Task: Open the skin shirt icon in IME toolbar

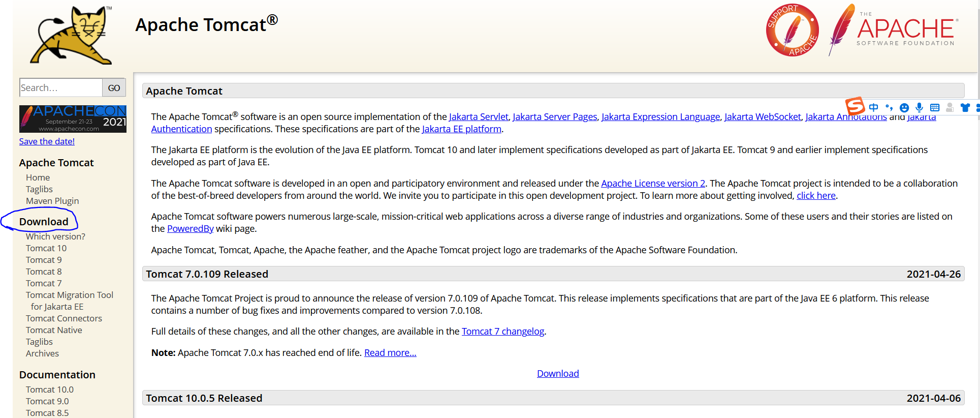Action: [x=965, y=107]
